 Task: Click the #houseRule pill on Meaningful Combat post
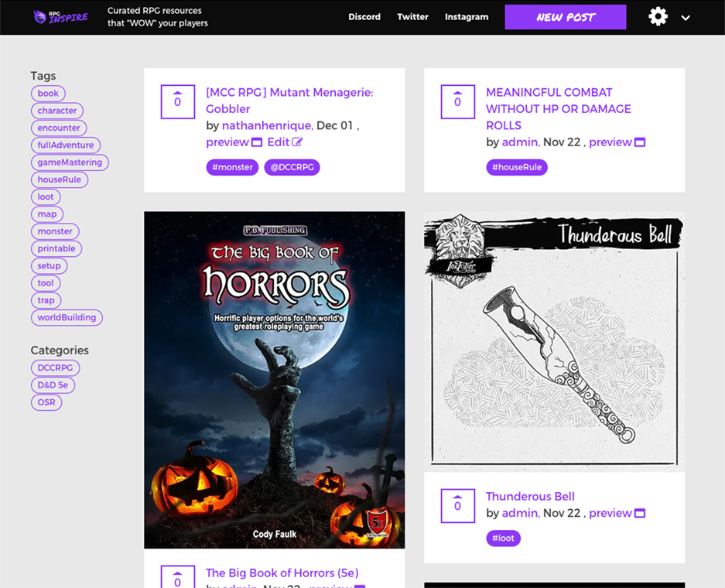coord(516,167)
